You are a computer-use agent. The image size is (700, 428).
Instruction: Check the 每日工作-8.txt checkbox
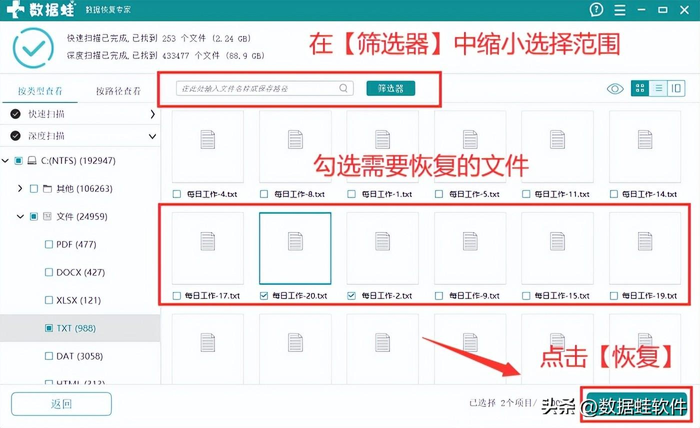click(x=264, y=194)
